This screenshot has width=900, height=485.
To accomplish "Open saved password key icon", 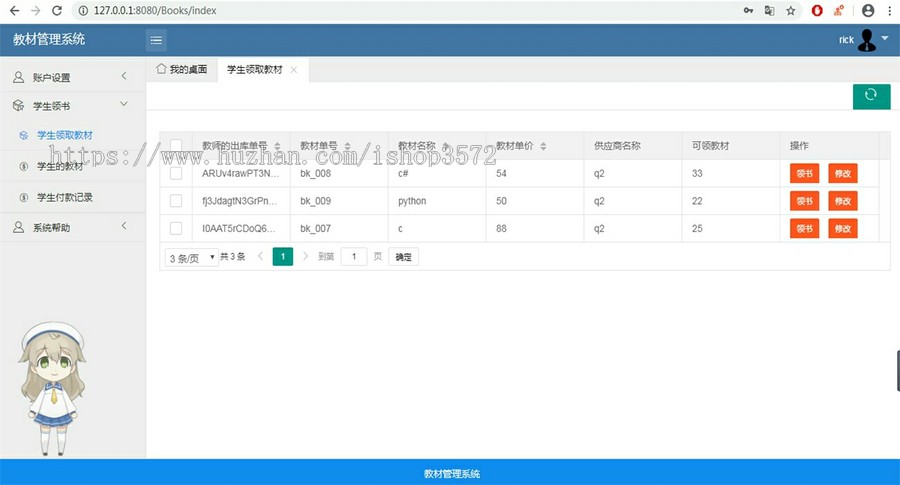I will coord(748,10).
